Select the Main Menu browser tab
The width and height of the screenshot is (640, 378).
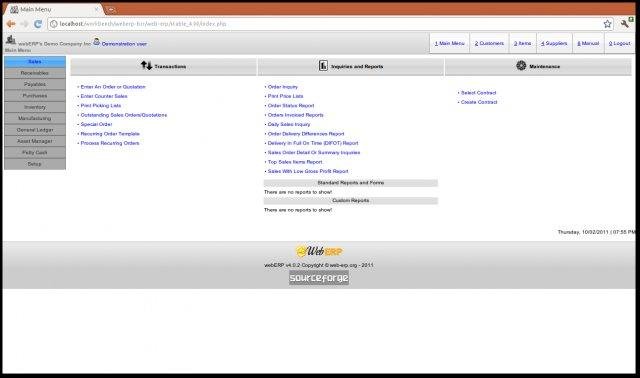(x=53, y=9)
